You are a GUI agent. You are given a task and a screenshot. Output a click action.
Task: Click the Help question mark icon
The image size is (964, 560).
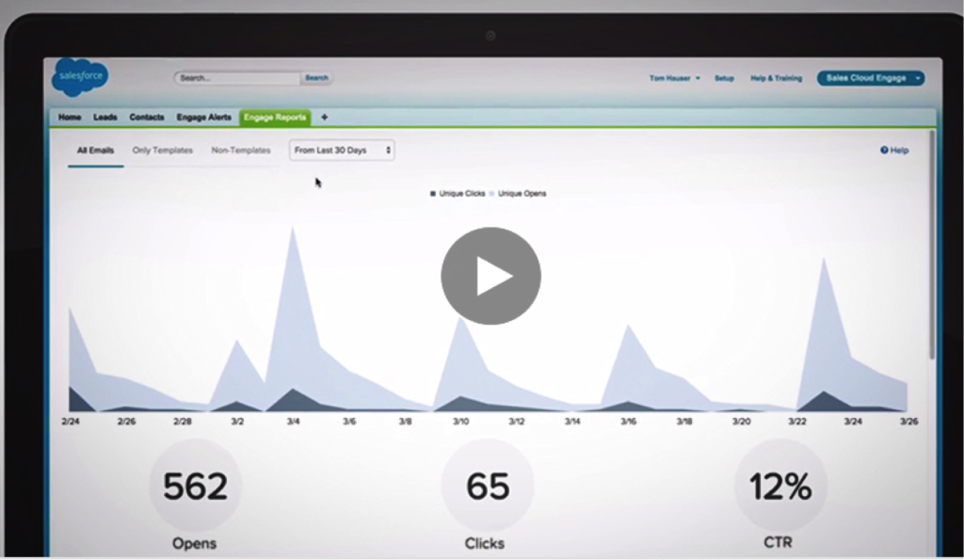click(884, 151)
